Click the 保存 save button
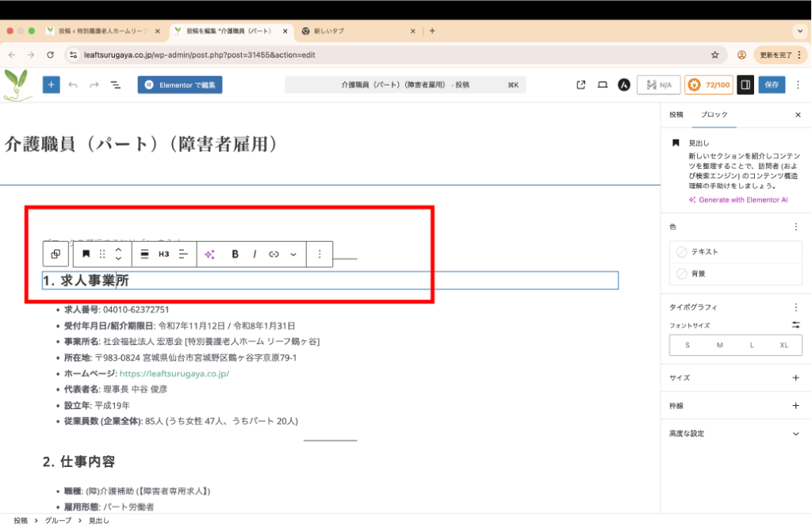Viewport: 812px width, 528px height. click(x=772, y=85)
